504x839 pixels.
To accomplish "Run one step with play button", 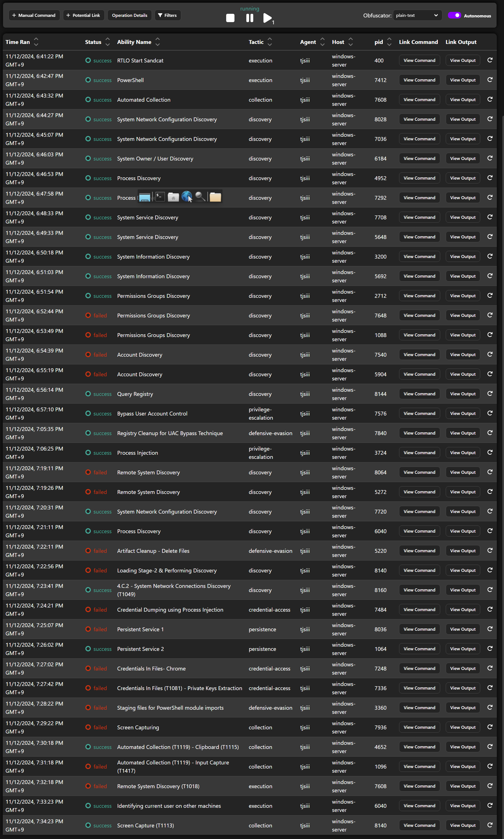I will click(268, 18).
